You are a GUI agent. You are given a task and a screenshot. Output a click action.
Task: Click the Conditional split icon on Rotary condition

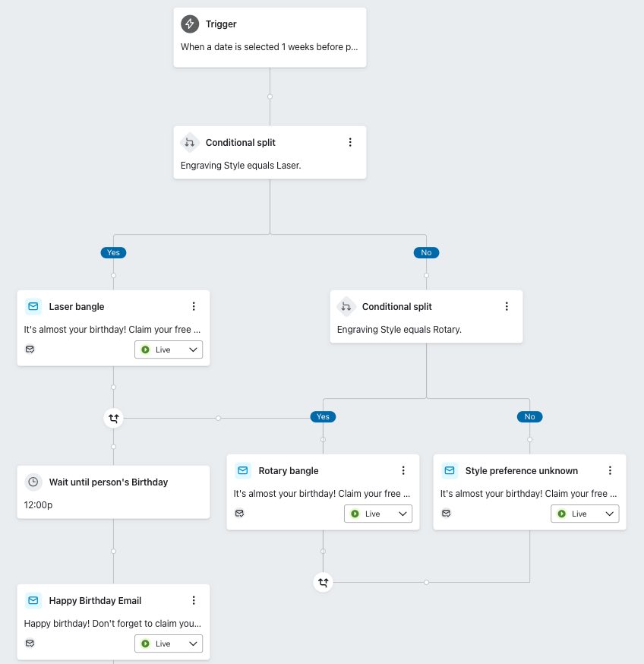pyautogui.click(x=346, y=306)
